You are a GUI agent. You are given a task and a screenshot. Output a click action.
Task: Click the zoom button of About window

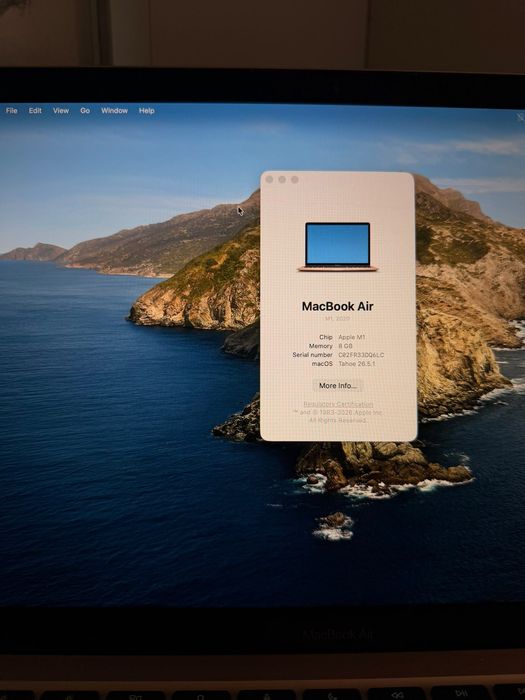295,179
